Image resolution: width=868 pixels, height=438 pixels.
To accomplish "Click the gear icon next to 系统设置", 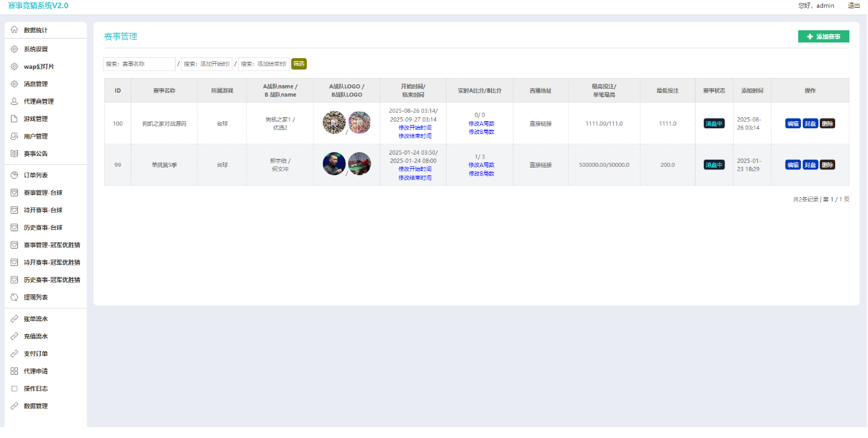I will pyautogui.click(x=14, y=49).
